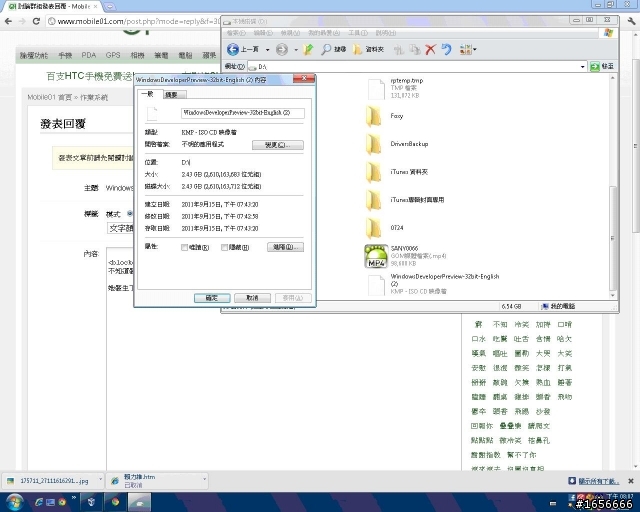This screenshot has height=512, width=640.
Task: Launch Internet Explorer from quick launch
Action: 38,502
